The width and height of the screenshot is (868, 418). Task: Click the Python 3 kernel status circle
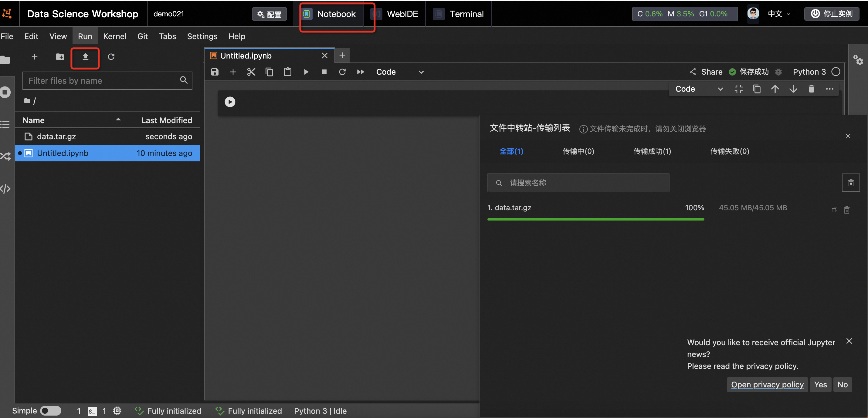coord(836,72)
